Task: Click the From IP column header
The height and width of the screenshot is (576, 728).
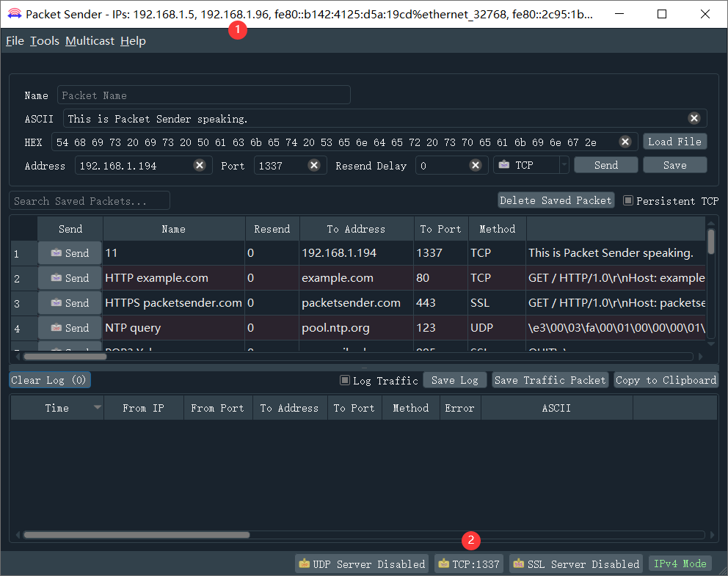Action: 143,408
